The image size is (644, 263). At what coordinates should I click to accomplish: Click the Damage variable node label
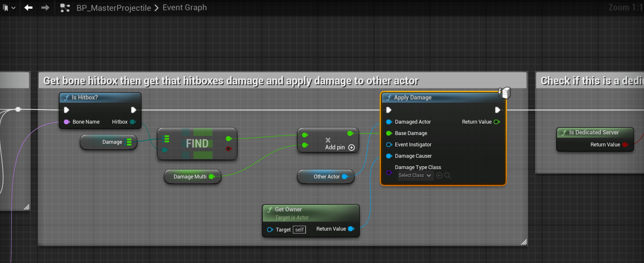pos(112,142)
